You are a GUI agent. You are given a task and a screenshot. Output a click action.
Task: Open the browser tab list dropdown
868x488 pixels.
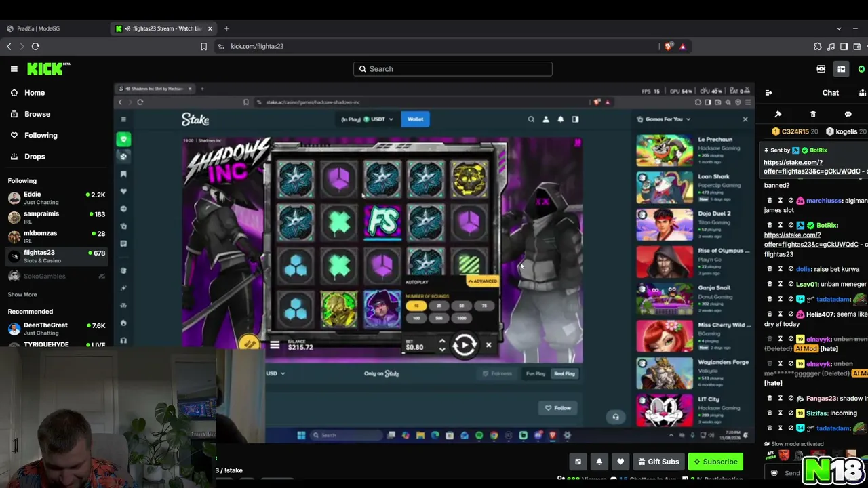[839, 28]
